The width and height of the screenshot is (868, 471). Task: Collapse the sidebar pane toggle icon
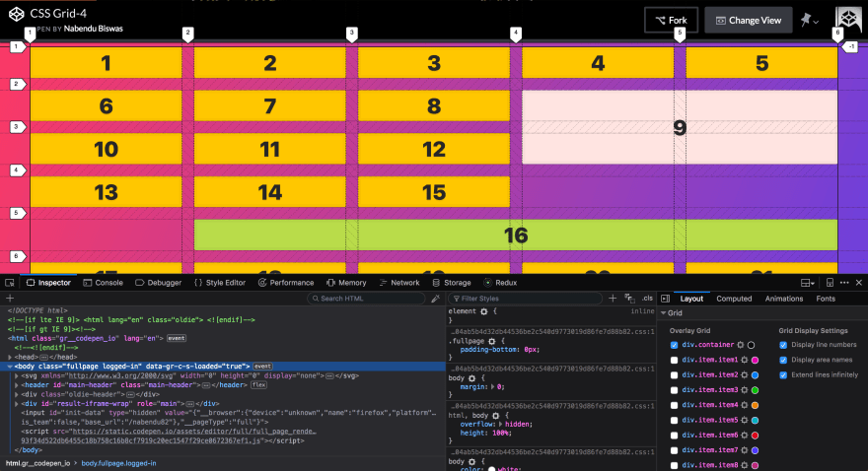pos(666,299)
